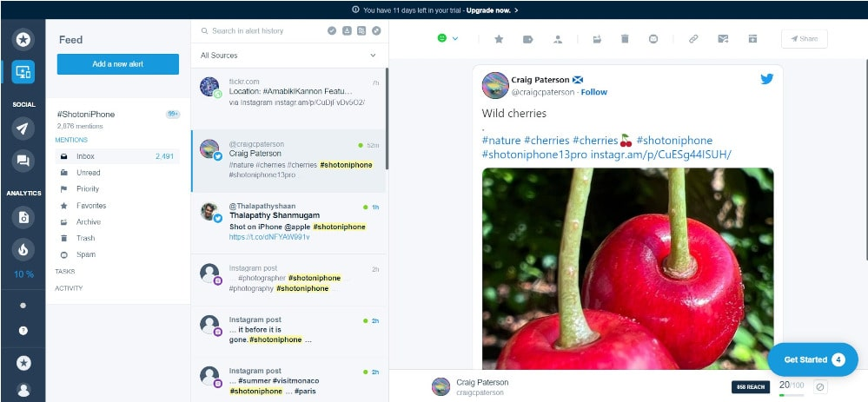Click the trash delete icon in toolbar
This screenshot has width=868, height=402.
coord(625,39)
